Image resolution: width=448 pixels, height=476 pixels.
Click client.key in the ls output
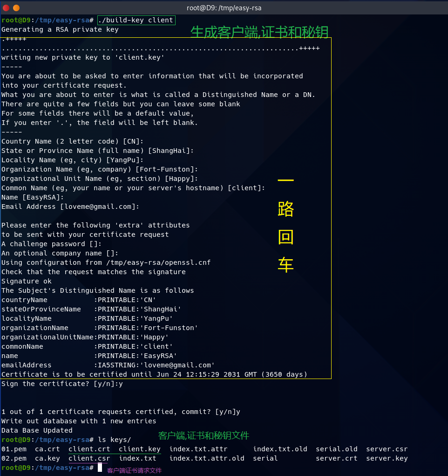coord(139,449)
